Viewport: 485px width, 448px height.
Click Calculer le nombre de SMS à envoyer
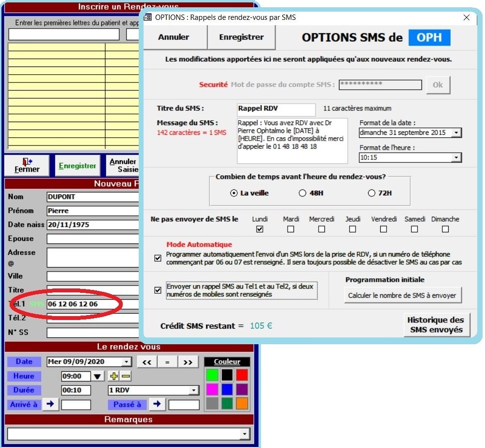[x=402, y=295]
